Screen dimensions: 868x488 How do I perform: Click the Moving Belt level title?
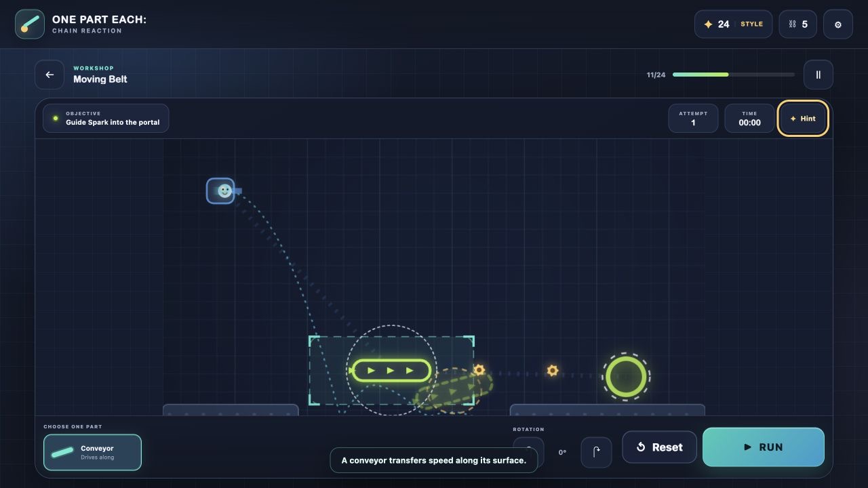[x=100, y=79]
